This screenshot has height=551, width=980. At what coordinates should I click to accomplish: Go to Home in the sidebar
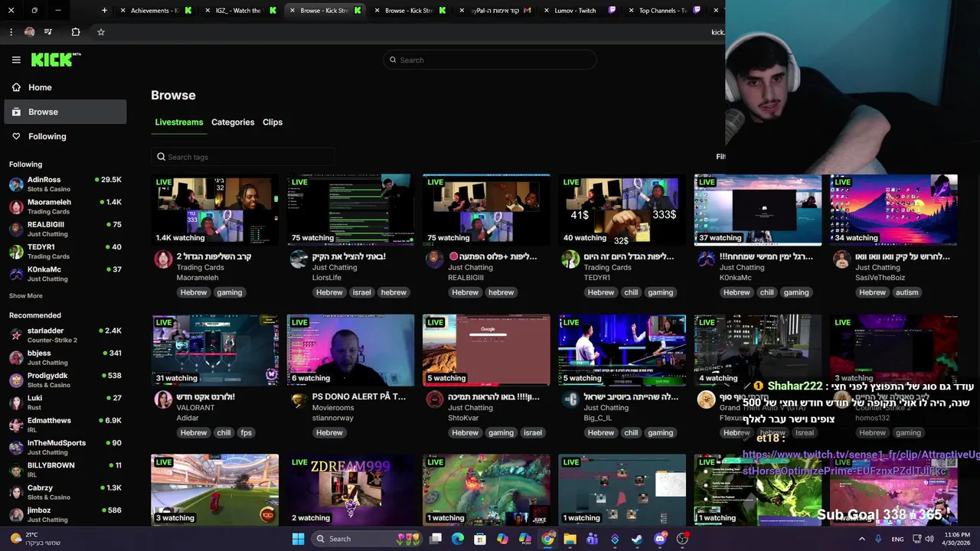coord(65,87)
